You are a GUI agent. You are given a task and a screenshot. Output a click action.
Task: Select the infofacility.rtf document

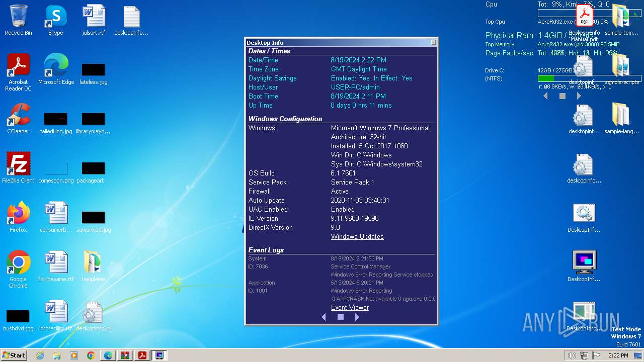coord(56,316)
